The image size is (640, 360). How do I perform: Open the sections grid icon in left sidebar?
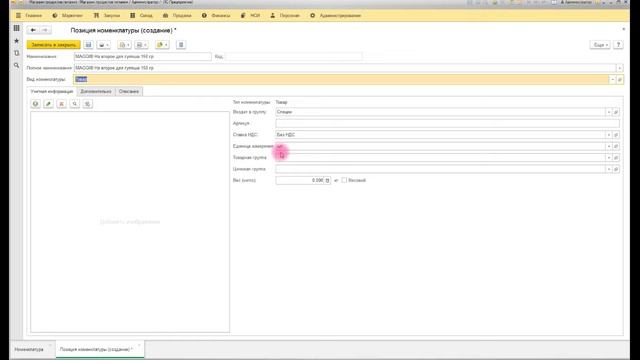point(16,28)
